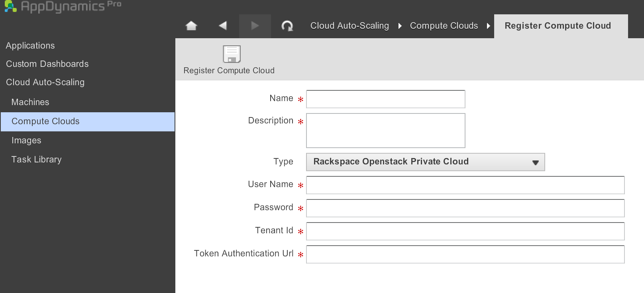Open Custom Dashboards in sidebar
This screenshot has height=293, width=644.
[x=47, y=64]
